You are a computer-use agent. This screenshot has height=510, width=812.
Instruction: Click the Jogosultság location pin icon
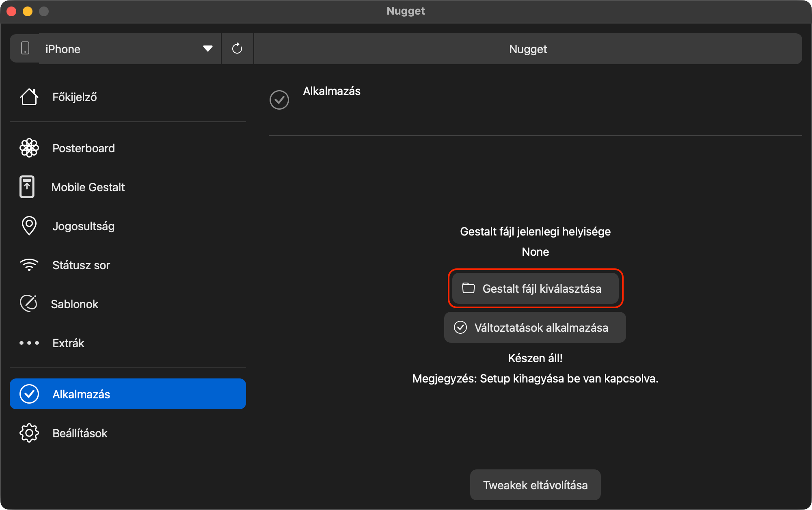(29, 226)
